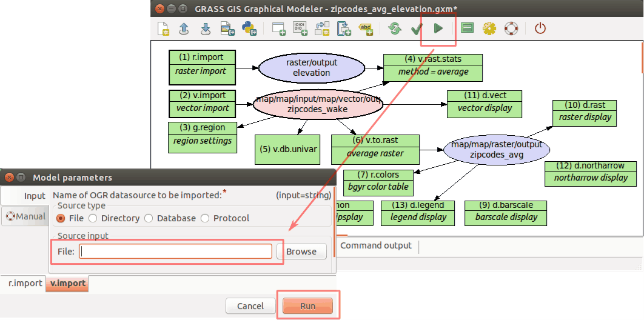
Task: Select the File source type radio button
Action: [x=61, y=218]
